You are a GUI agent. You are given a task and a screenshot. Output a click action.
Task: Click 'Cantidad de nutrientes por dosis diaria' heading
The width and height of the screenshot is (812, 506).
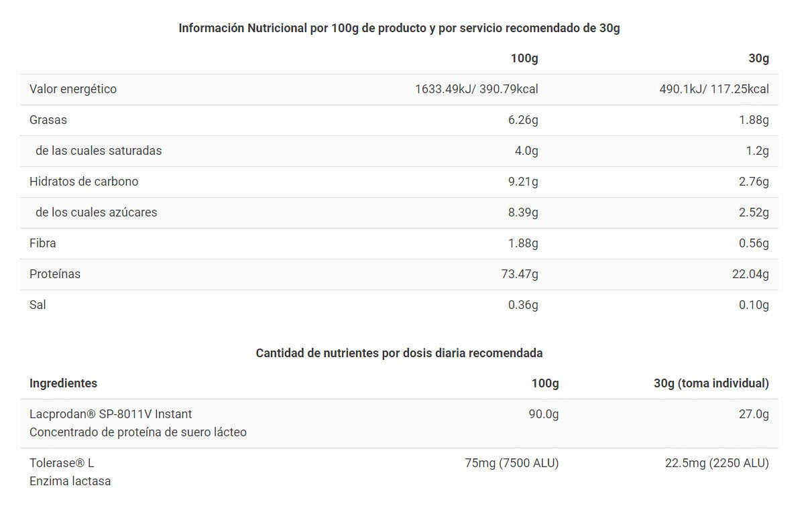(x=399, y=353)
